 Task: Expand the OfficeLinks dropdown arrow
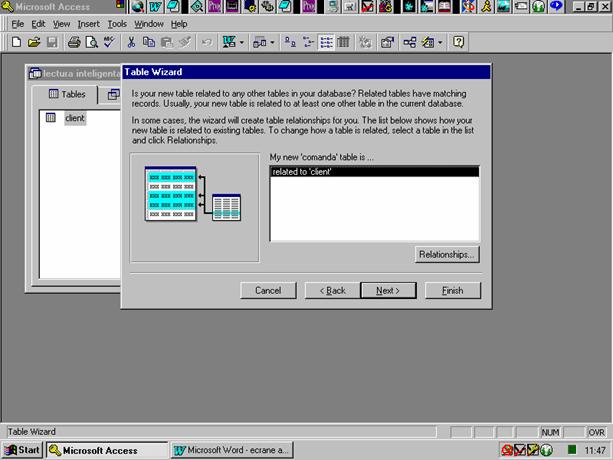244,42
